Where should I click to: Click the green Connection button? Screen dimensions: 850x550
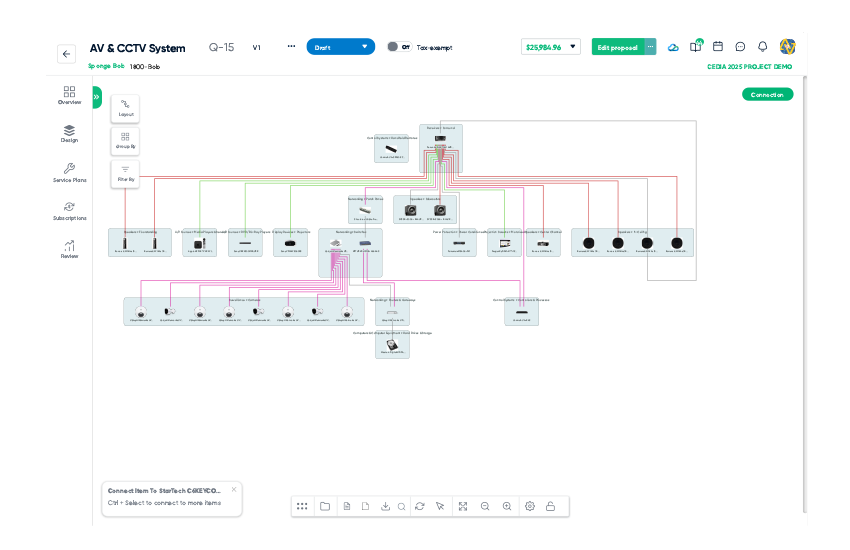[767, 95]
